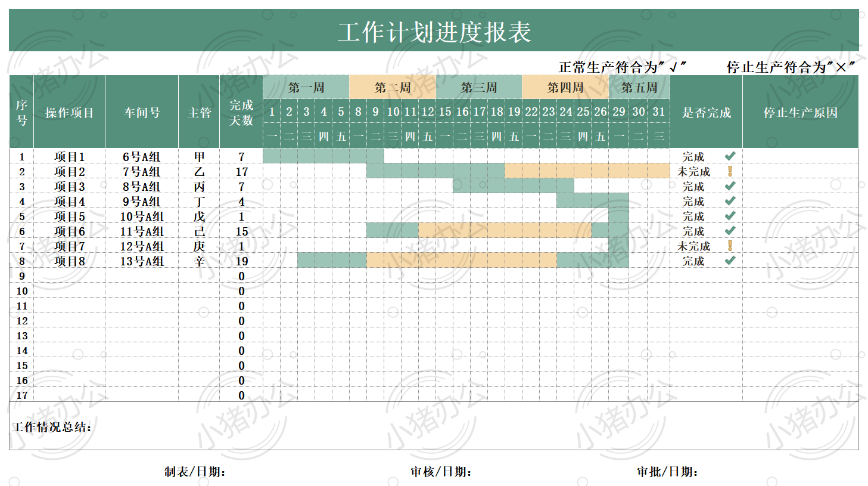Viewport: 868px width, 486px height.
Task: Click the green checkmark icon in row 项目1
Action: (730, 156)
